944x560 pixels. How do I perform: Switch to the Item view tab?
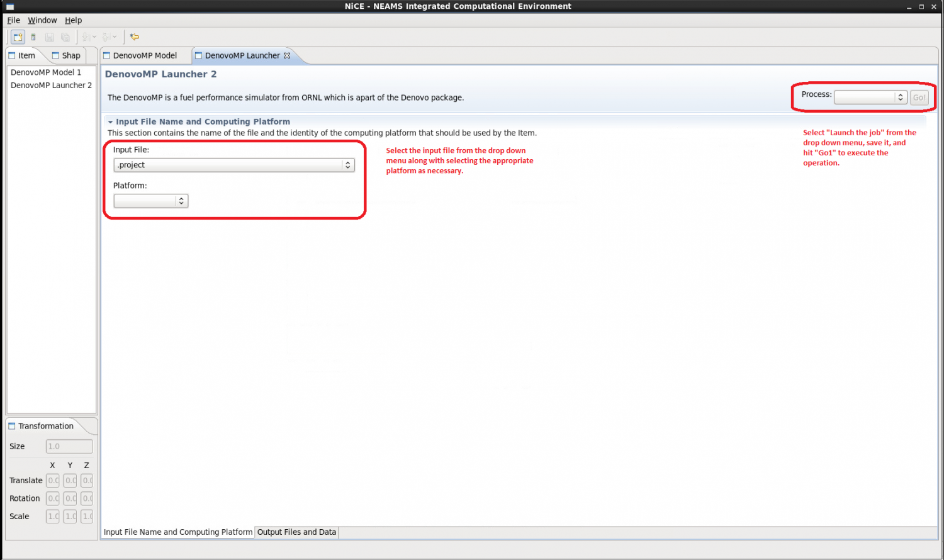(21, 55)
